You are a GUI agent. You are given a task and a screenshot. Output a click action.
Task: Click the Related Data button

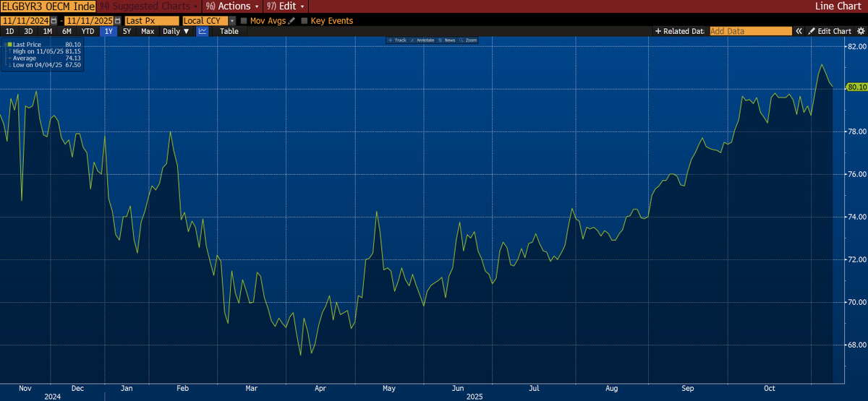pyautogui.click(x=679, y=31)
